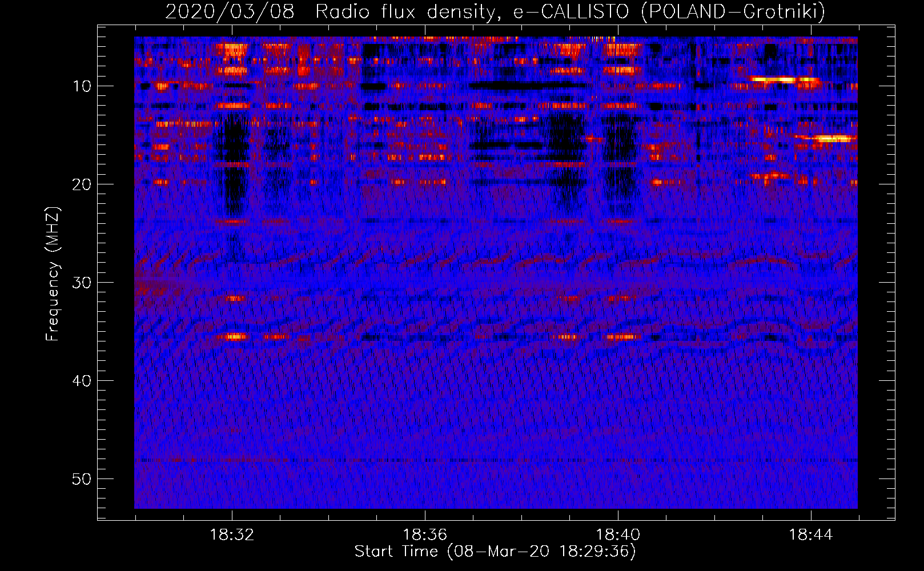924x571 pixels.
Task: Click the 'Start Time (08-Mar-20 18:29:36)' axis label
Action: (495, 552)
